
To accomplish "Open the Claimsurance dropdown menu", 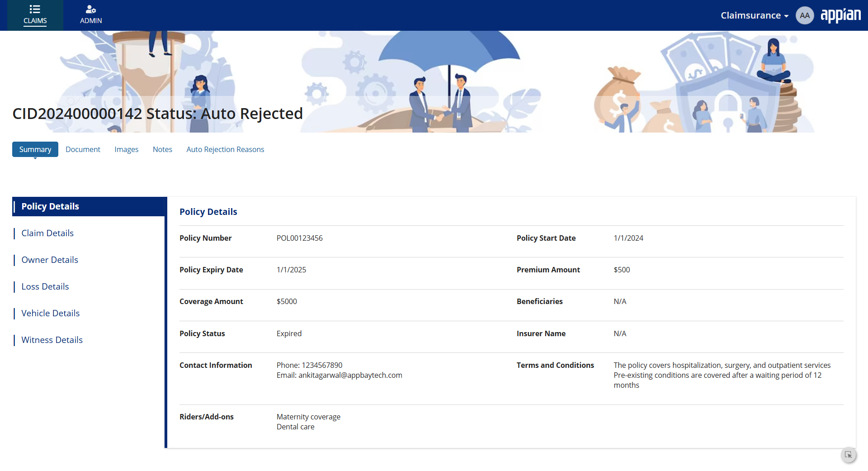I will pyautogui.click(x=755, y=15).
